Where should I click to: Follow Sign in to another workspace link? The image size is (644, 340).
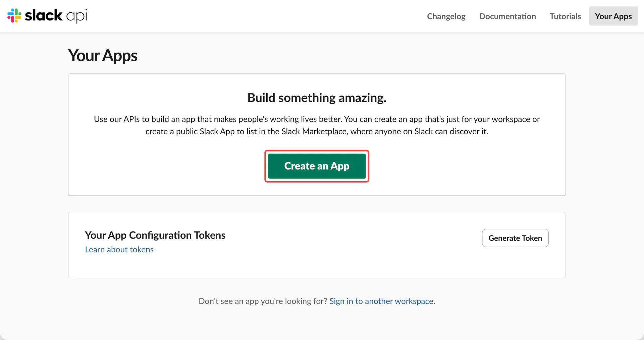[381, 301]
